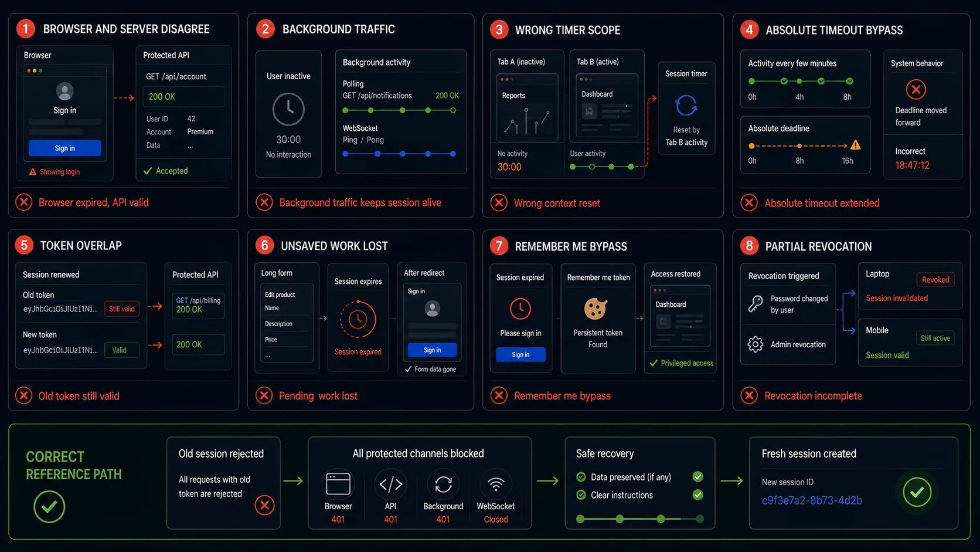
Task: Click the Premium account value
Action: [x=200, y=131]
